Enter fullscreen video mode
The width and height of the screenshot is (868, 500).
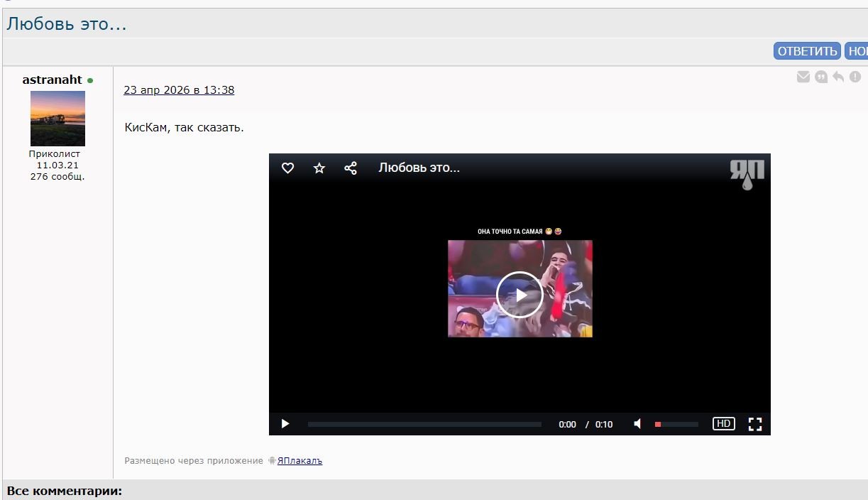click(755, 424)
